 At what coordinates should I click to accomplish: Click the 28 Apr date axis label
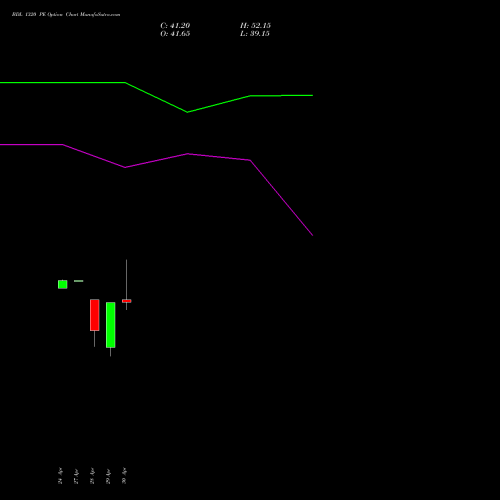[x=92, y=476]
